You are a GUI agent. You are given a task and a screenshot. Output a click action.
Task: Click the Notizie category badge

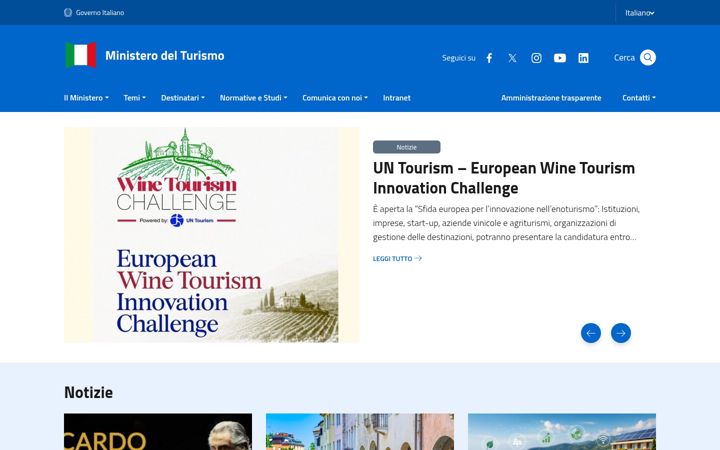(x=406, y=147)
